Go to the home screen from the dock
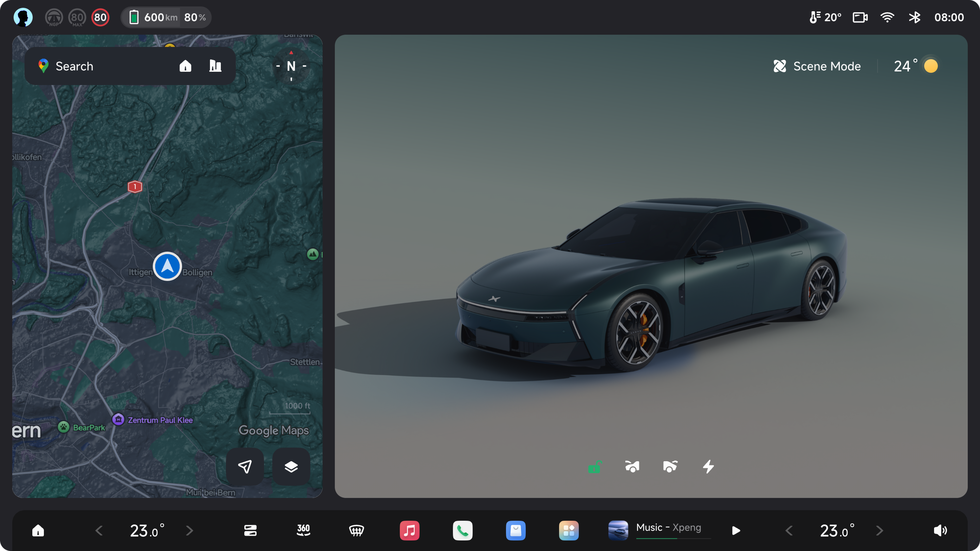Image resolution: width=980 pixels, height=551 pixels. click(38, 530)
